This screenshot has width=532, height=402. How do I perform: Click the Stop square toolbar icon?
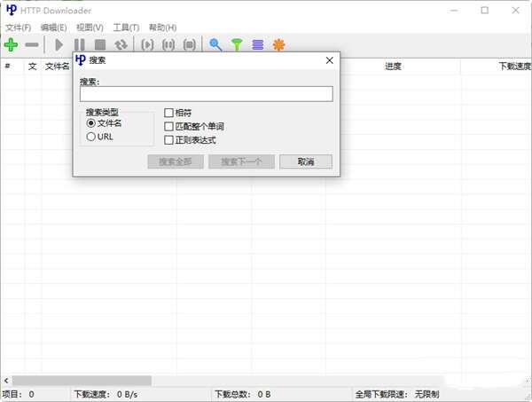pyautogui.click(x=100, y=44)
